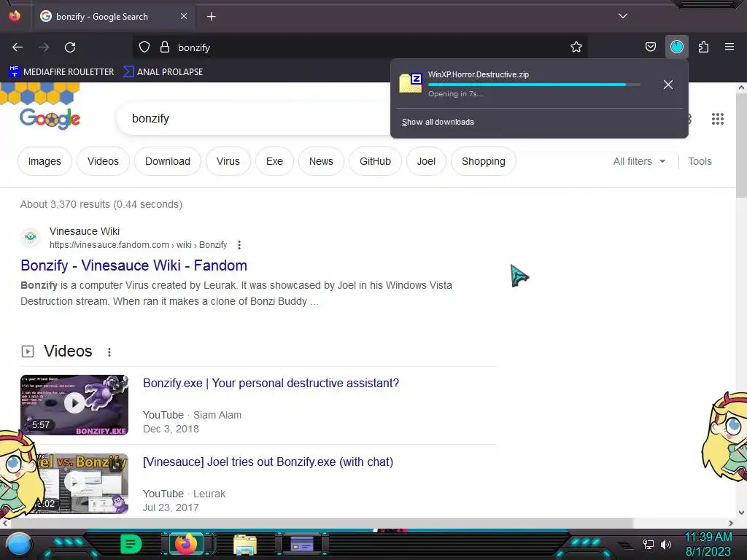Filter results by Shopping
This screenshot has height=560, width=747.
click(484, 161)
